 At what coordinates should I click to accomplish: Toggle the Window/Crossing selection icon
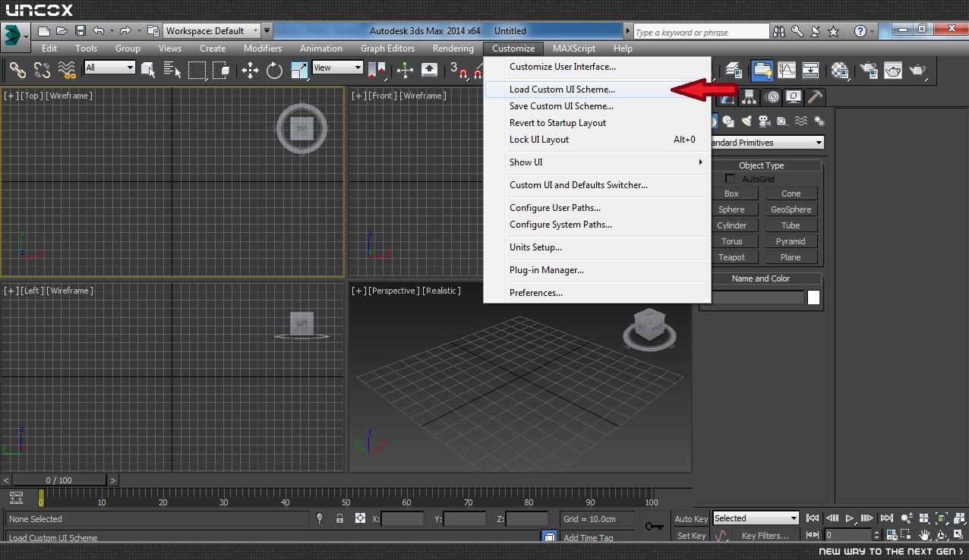click(221, 71)
